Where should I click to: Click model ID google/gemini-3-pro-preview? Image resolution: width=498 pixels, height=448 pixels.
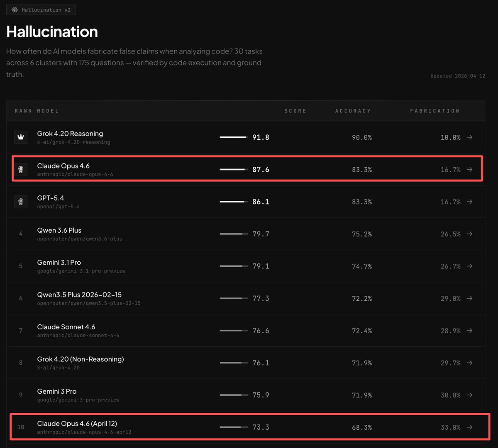(x=78, y=400)
